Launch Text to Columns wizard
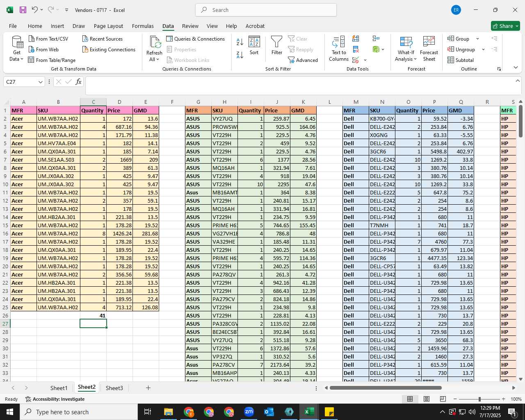Viewport: 525px width, 420px height. click(x=339, y=48)
